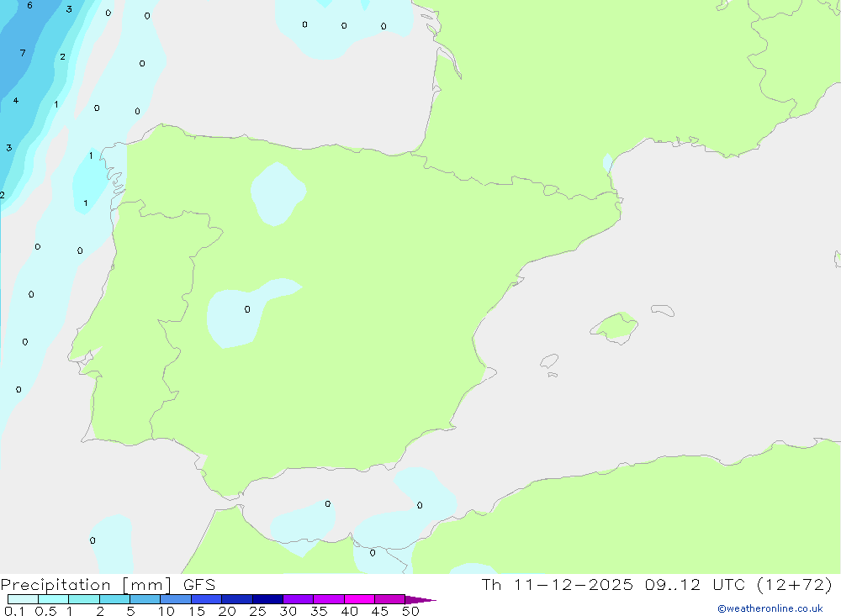Click the legend tick label '25'
Viewport: 841px width, 616px height.
257,611
